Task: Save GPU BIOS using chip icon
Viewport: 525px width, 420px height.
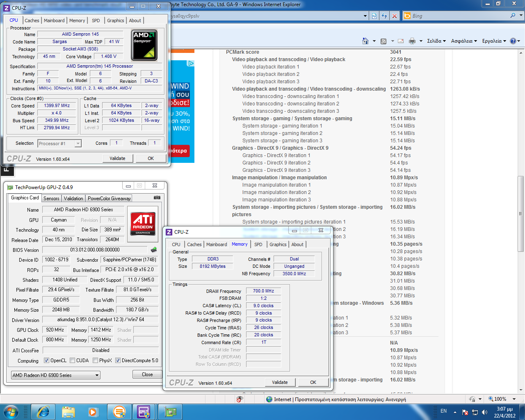Action: [154, 249]
